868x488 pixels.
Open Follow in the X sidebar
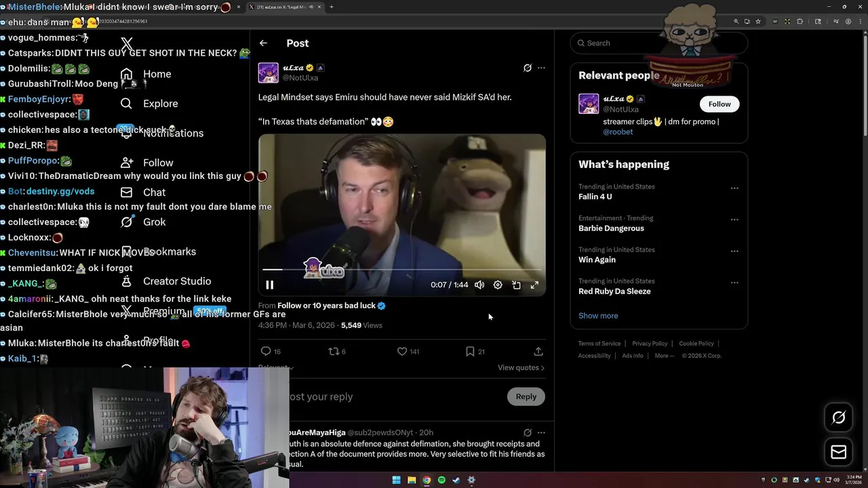146,163
